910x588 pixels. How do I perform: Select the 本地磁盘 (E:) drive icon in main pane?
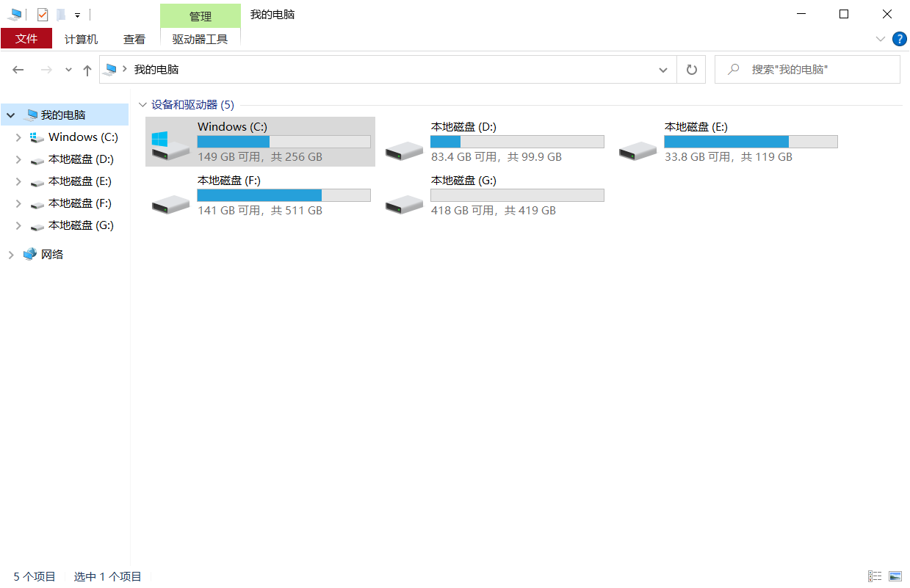point(638,151)
